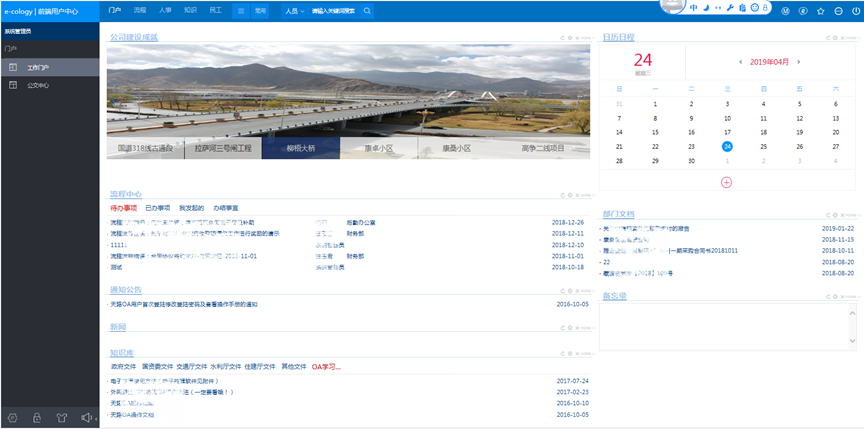Click the 工作门户 layout icon in sidebar
The width and height of the screenshot is (864, 429).
[13, 67]
